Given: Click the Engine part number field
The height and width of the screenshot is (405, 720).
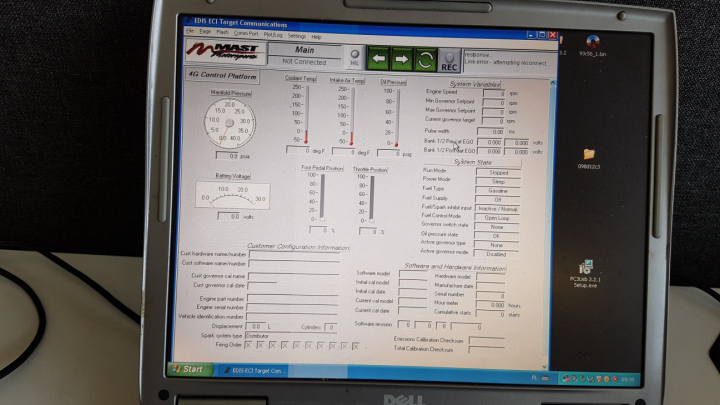Looking at the screenshot, I should (x=292, y=299).
